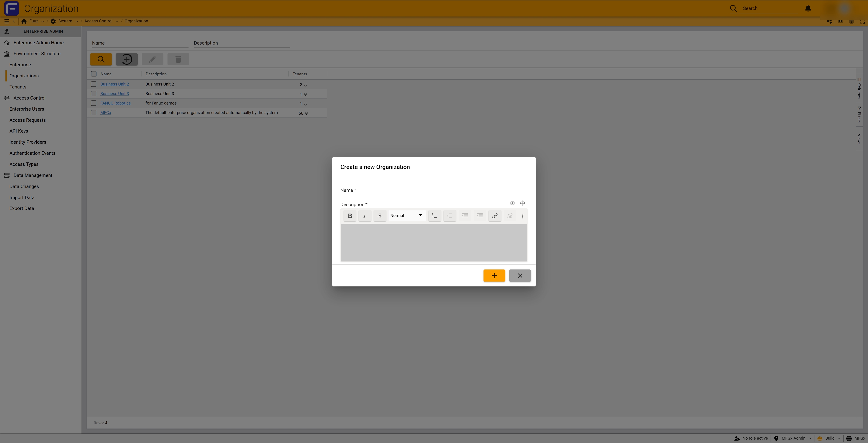Screen dimensions: 868x443
Task: Click the move/drag icon beside Description
Action: pos(523,203)
